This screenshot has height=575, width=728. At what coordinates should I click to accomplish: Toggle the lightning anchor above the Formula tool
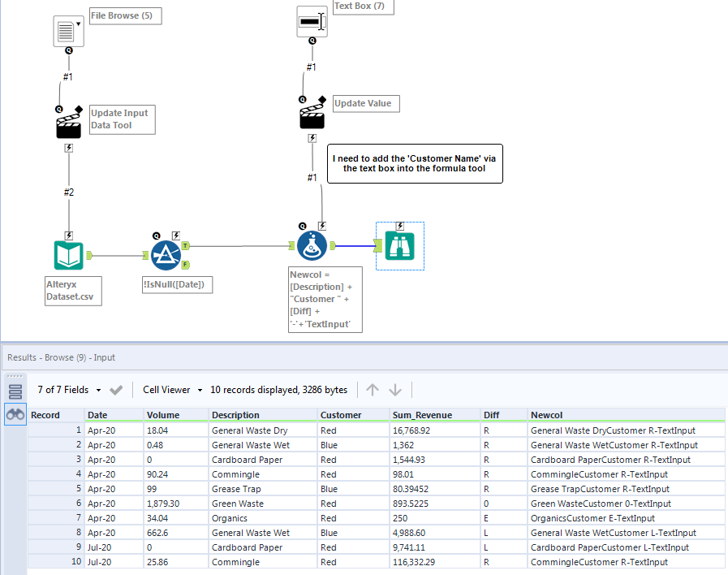321,227
